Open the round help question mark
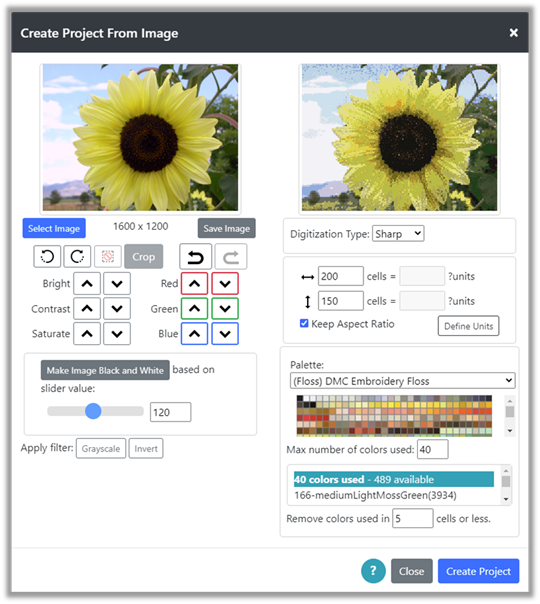 tap(373, 570)
